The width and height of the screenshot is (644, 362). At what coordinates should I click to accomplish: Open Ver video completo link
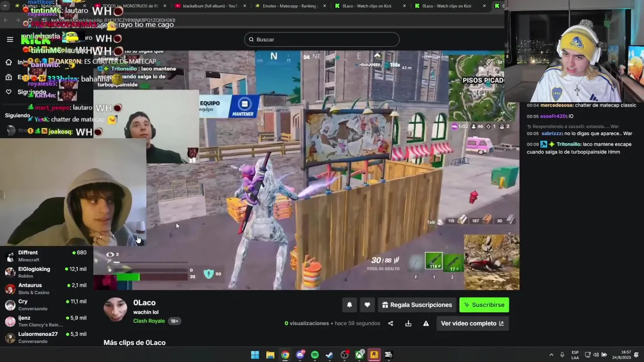click(472, 323)
